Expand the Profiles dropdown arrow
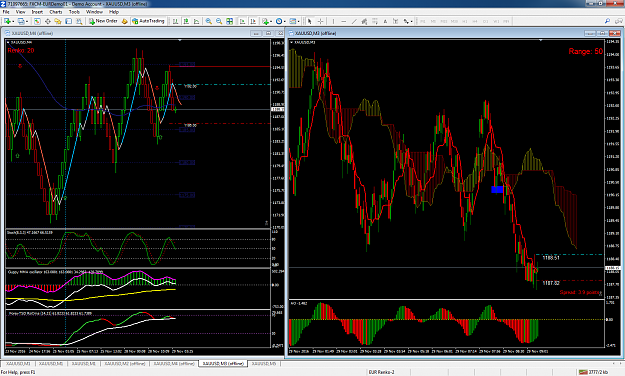Viewport: 625px width, 376px height. point(27,22)
